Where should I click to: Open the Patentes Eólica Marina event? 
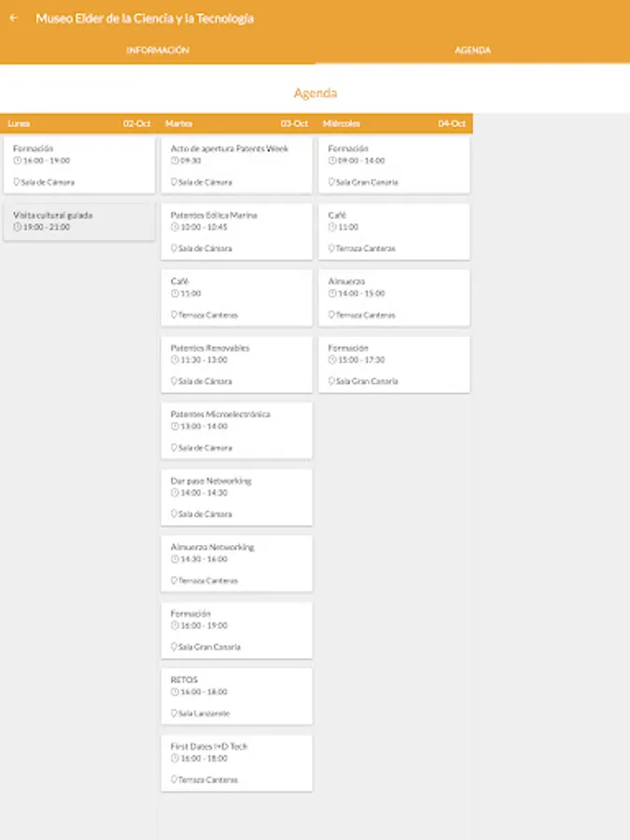click(x=236, y=231)
